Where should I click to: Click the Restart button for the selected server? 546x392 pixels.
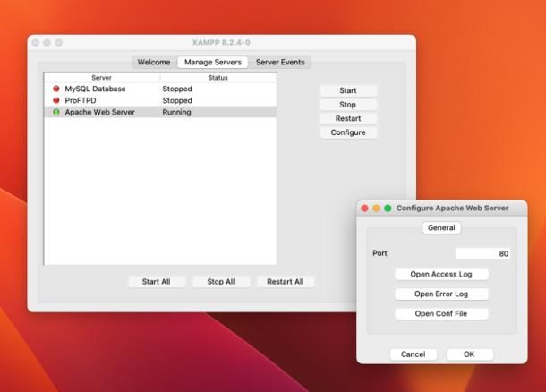tap(348, 118)
